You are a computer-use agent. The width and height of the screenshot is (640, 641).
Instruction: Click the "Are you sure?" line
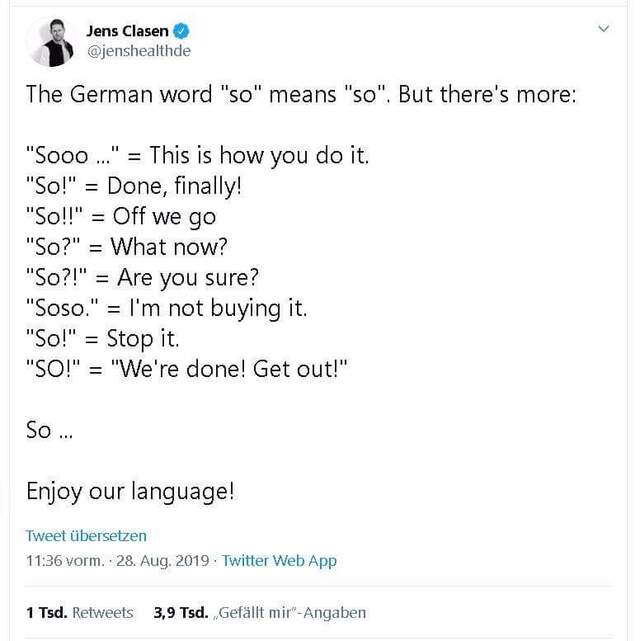(x=143, y=278)
